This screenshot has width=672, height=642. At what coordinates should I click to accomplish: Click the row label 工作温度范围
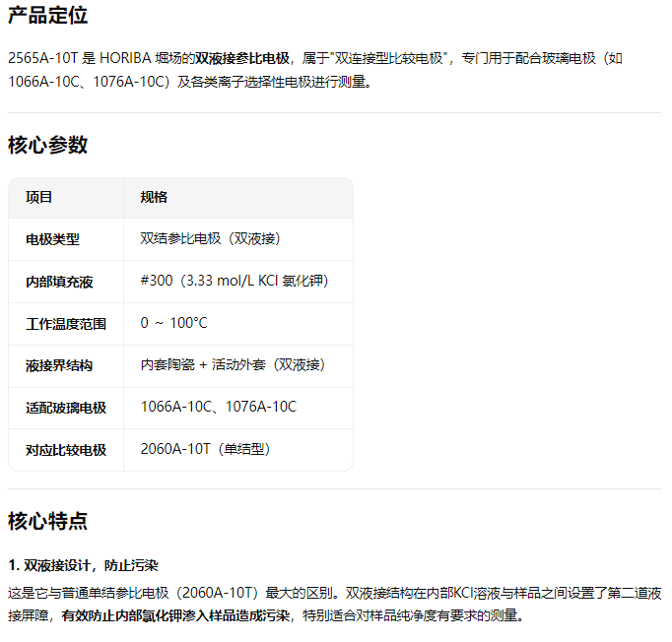point(66,324)
